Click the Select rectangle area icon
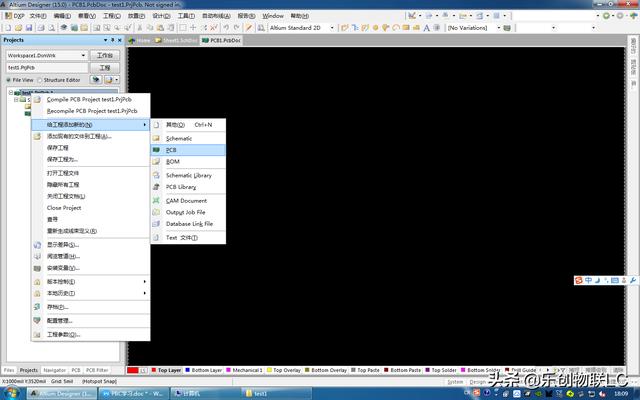This screenshot has width=640, height=400. (x=182, y=28)
